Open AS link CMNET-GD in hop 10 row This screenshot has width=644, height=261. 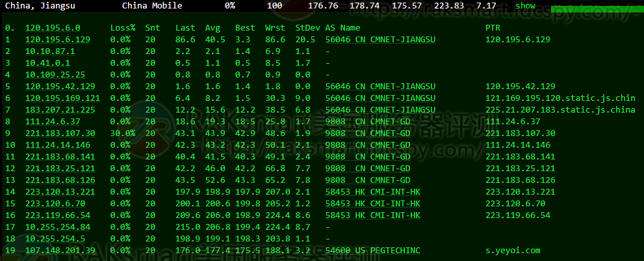368,145
